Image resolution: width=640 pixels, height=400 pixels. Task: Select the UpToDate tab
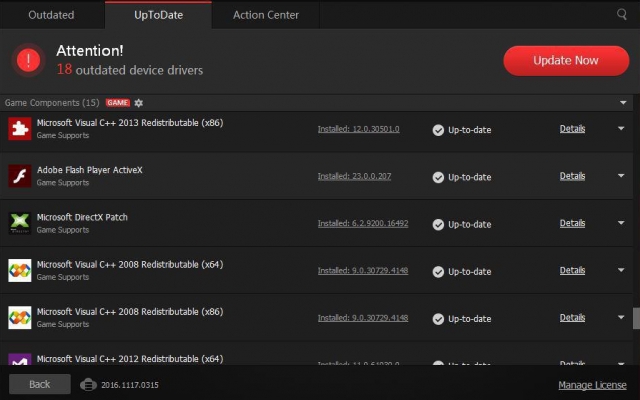click(158, 15)
